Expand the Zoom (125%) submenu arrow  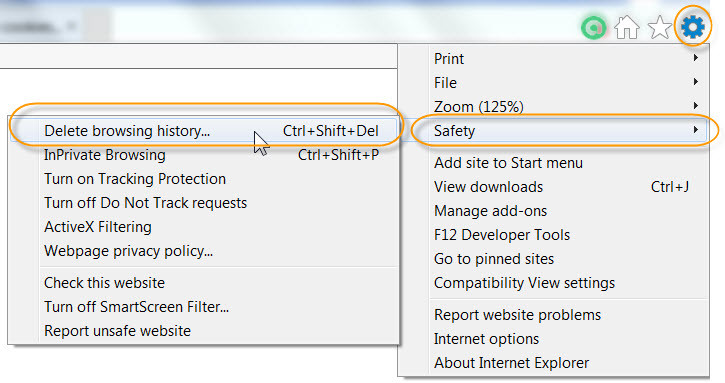click(695, 106)
